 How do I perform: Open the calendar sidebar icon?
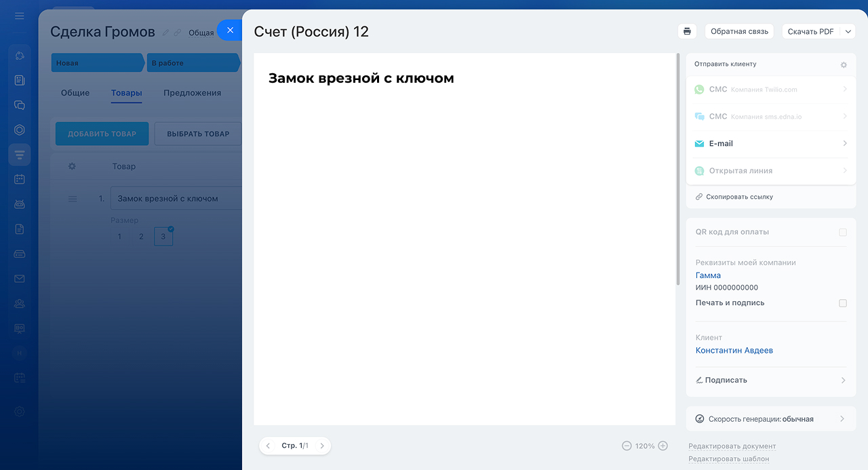[19, 179]
